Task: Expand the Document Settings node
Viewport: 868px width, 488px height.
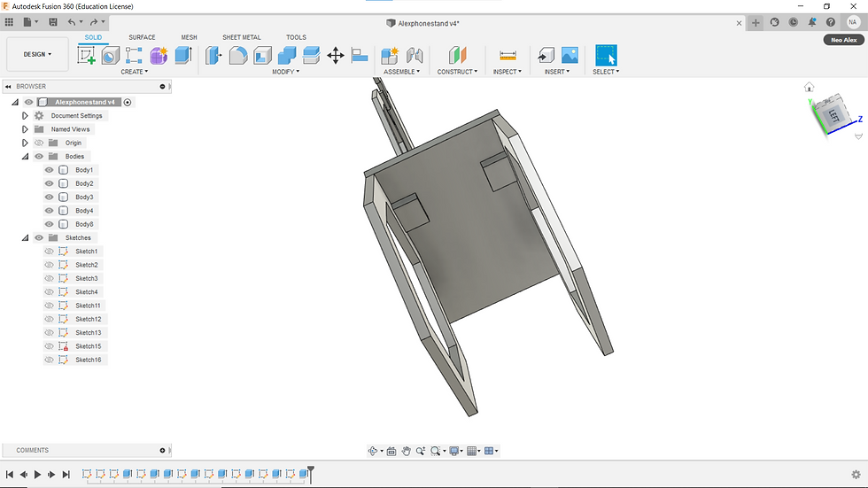Action: [25, 116]
